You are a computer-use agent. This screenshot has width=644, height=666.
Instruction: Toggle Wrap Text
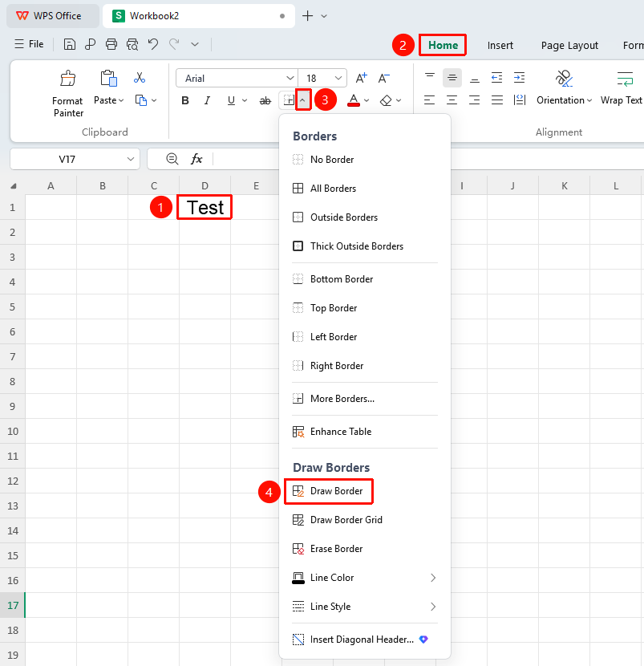[x=622, y=88]
